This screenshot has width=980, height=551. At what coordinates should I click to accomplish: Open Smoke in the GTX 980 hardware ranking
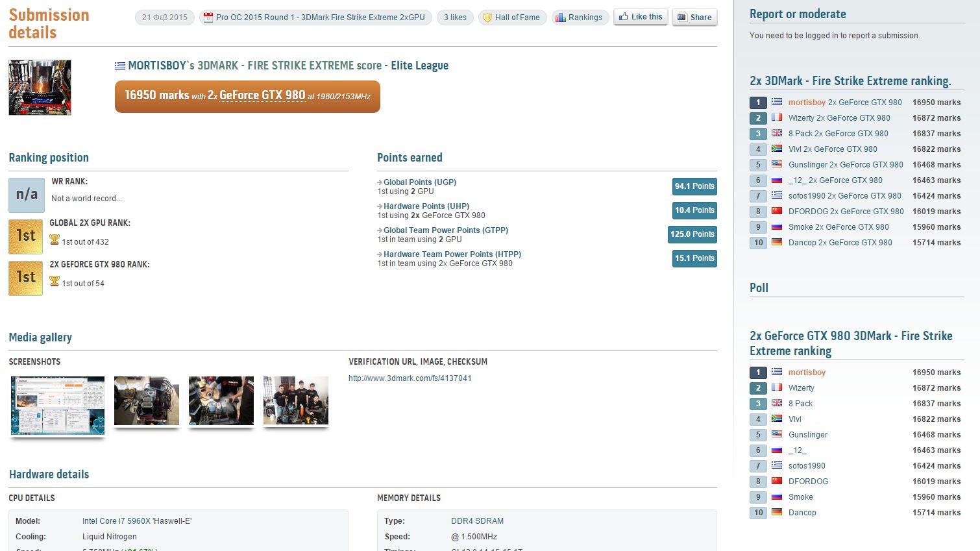click(801, 497)
